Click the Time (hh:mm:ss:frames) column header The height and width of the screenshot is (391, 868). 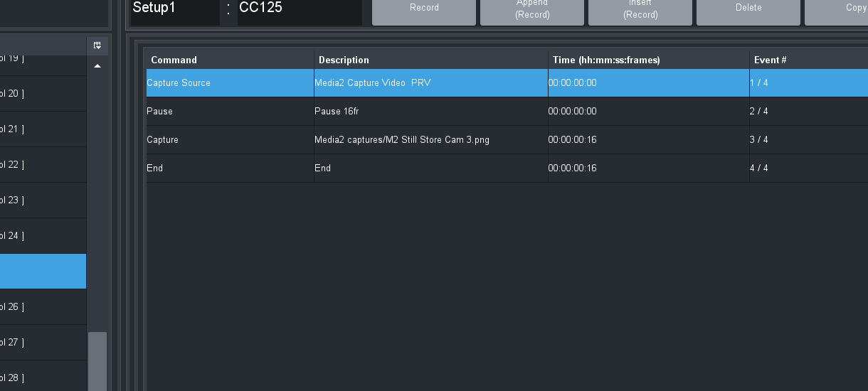(x=647, y=60)
